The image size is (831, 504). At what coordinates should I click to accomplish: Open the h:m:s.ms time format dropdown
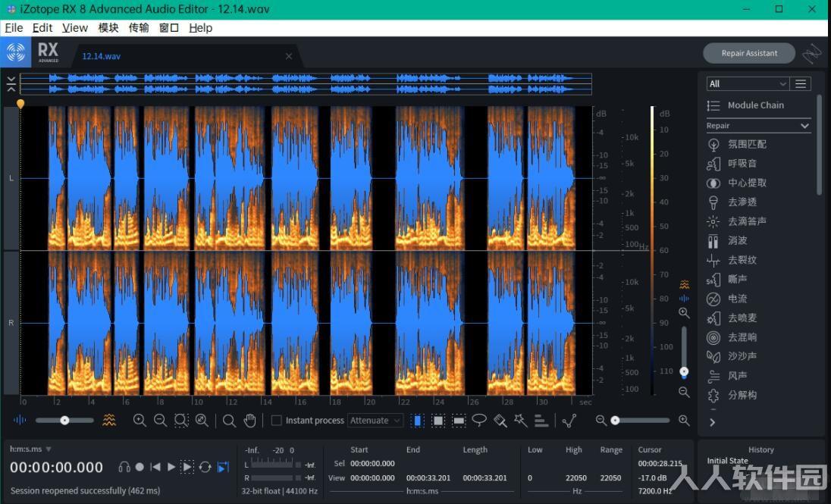[x=30, y=449]
